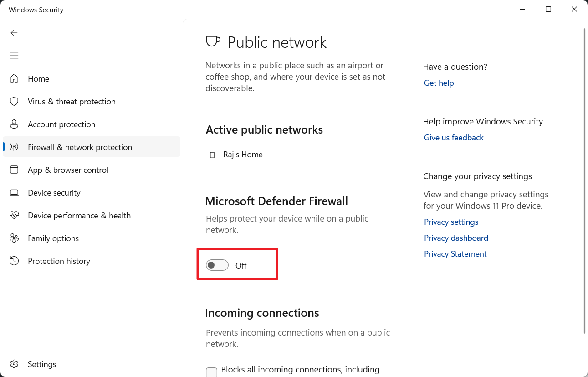Click the Virus & threat protection shield icon
Screen dimensions: 588x377
pos(14,101)
